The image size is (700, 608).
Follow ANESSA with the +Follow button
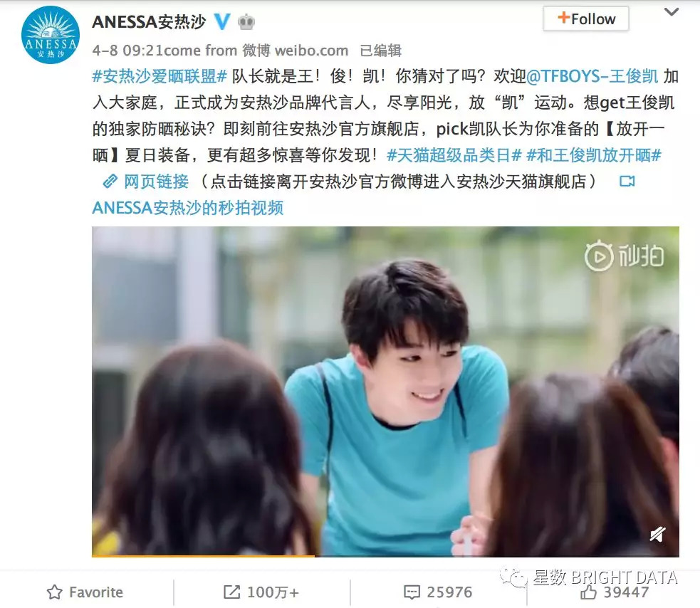coord(586,19)
